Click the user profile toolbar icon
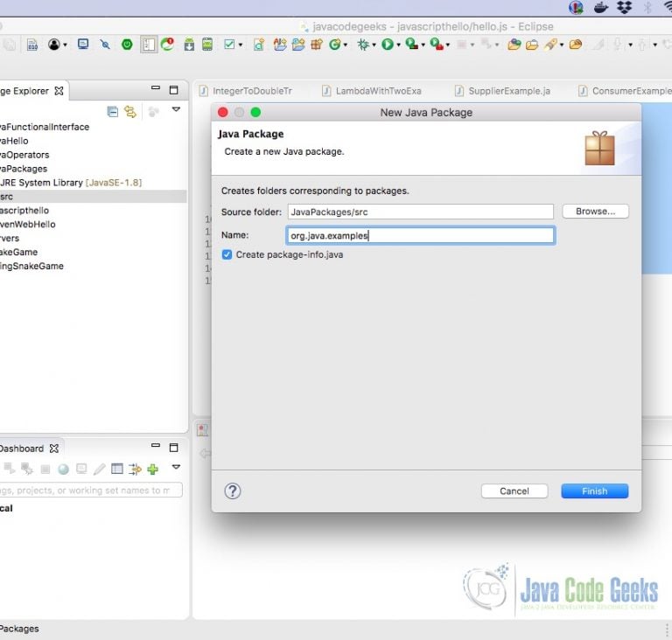Image resolution: width=672 pixels, height=640 pixels. click(x=54, y=45)
